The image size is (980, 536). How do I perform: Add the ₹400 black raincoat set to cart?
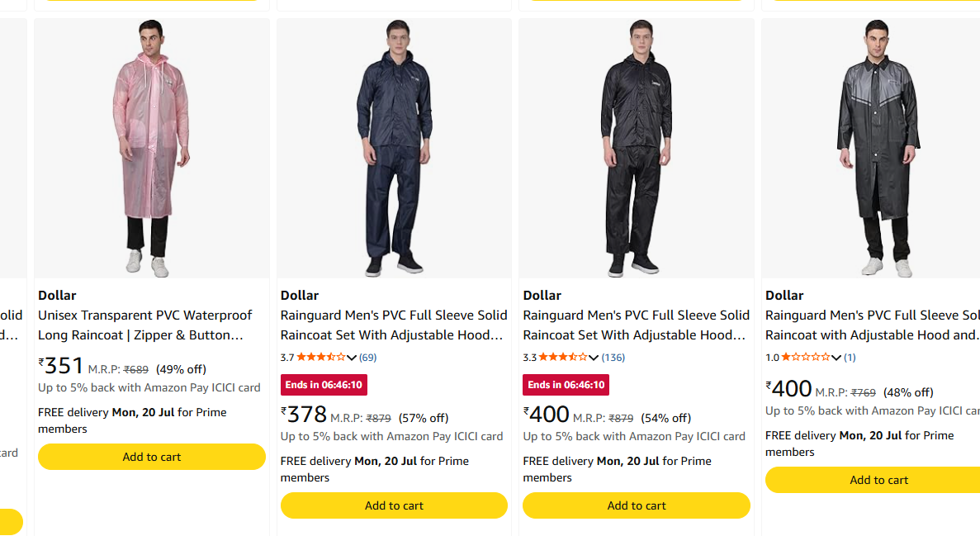click(x=637, y=505)
